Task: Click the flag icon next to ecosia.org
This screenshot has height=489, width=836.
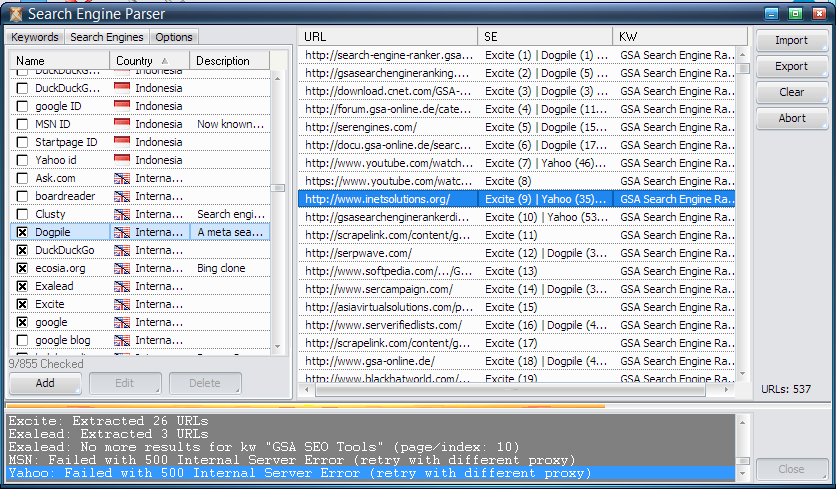Action: coord(123,268)
